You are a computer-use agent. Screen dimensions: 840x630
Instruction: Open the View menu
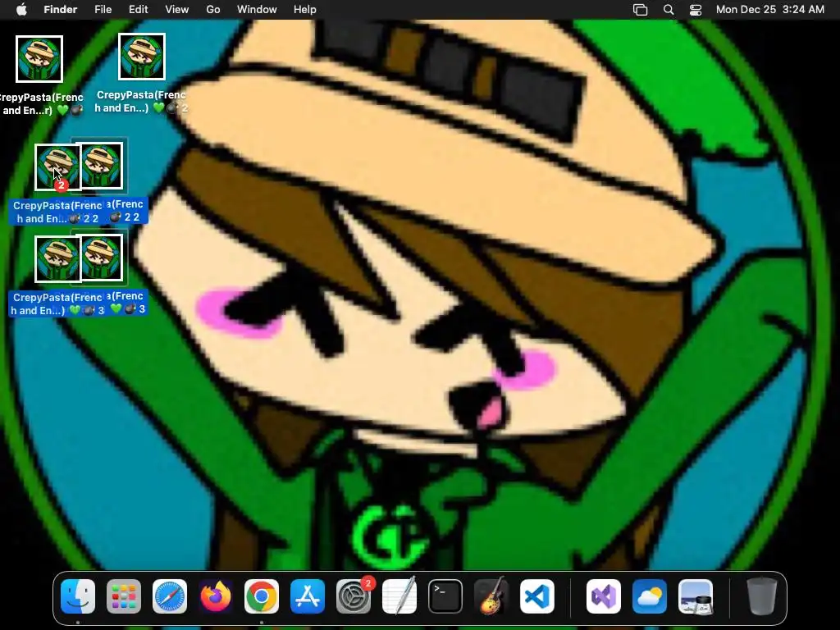[177, 10]
